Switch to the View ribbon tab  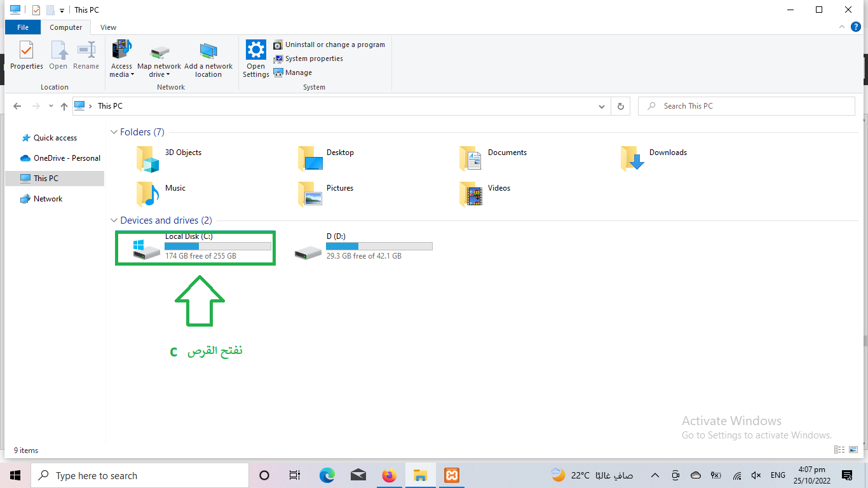click(108, 27)
